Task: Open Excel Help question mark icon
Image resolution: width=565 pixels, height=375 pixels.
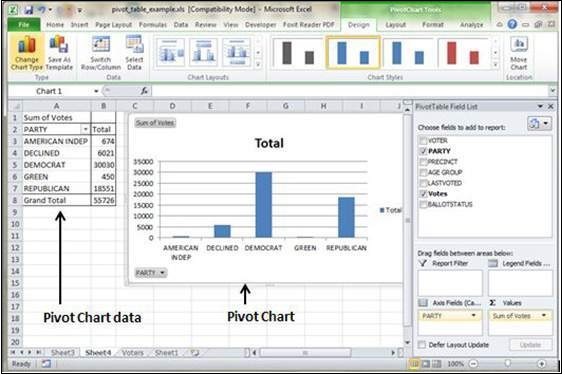Action: pyautogui.click(x=512, y=24)
